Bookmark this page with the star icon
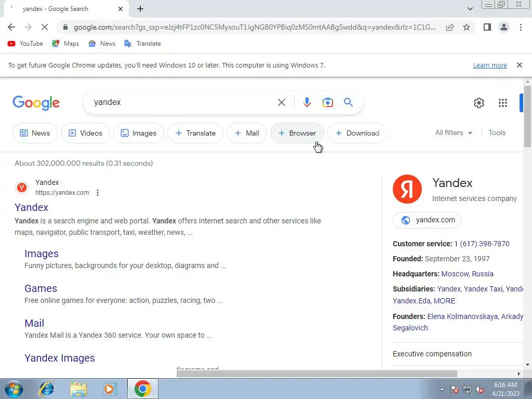 pyautogui.click(x=467, y=27)
